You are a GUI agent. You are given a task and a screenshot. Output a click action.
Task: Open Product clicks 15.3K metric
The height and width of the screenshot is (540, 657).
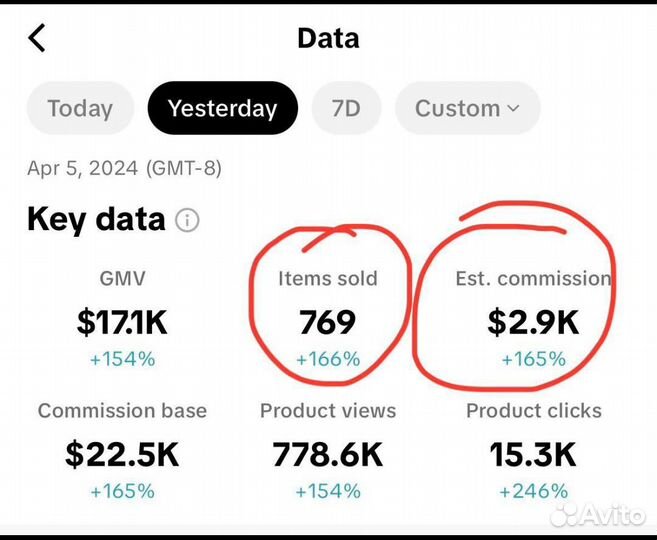tap(533, 454)
